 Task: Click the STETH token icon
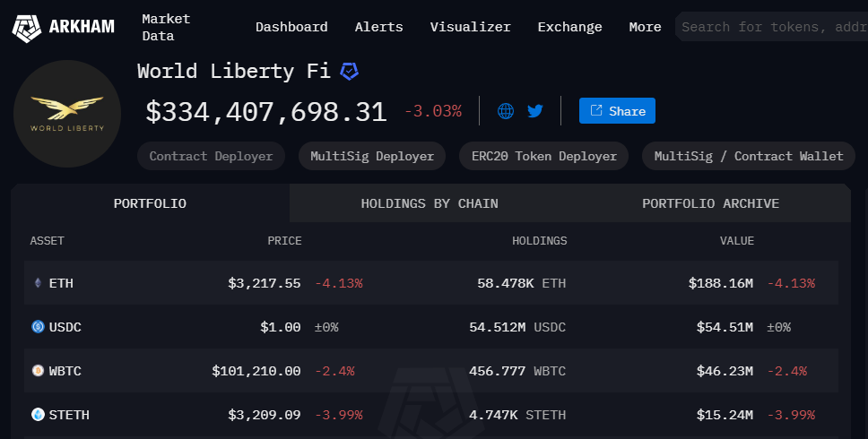tap(38, 415)
